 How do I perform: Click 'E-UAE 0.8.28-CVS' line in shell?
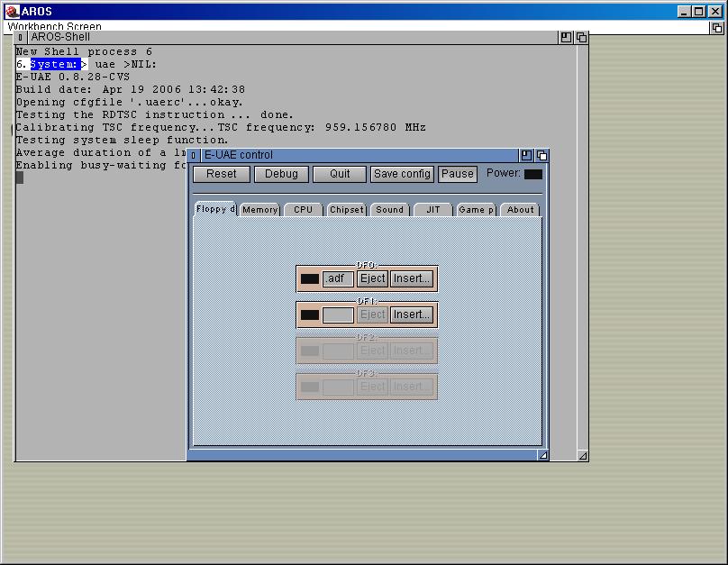pyautogui.click(x=73, y=77)
